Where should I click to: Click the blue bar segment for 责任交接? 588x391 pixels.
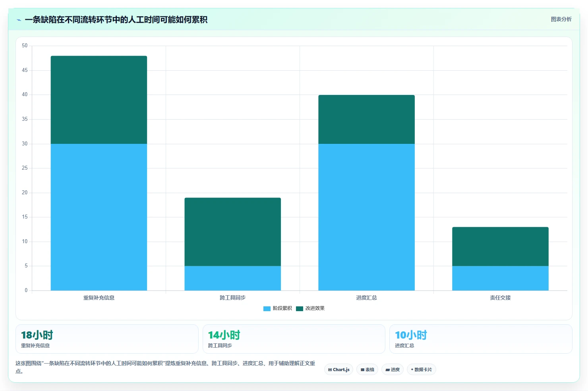(500, 278)
